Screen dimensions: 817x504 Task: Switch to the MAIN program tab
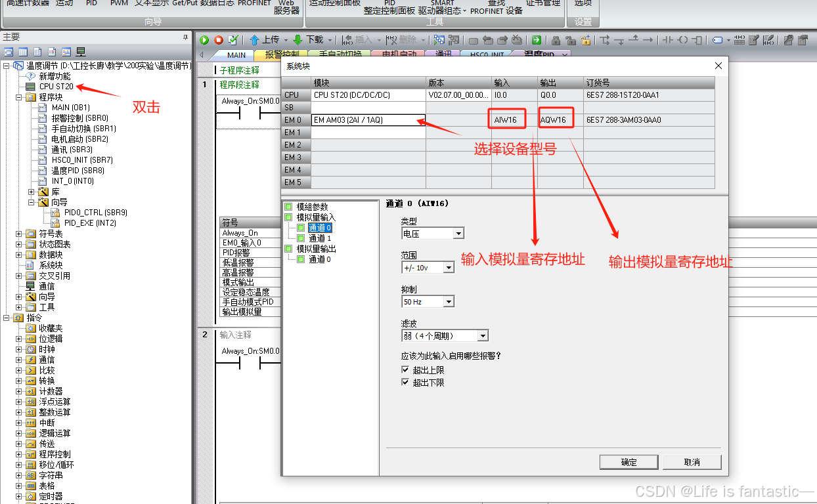(236, 55)
